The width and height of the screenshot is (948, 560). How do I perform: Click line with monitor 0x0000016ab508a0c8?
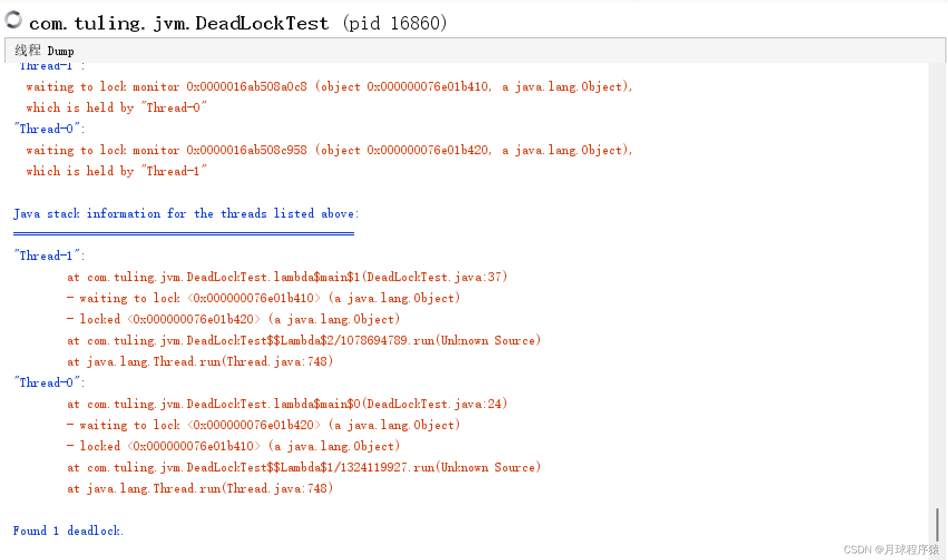click(x=329, y=87)
